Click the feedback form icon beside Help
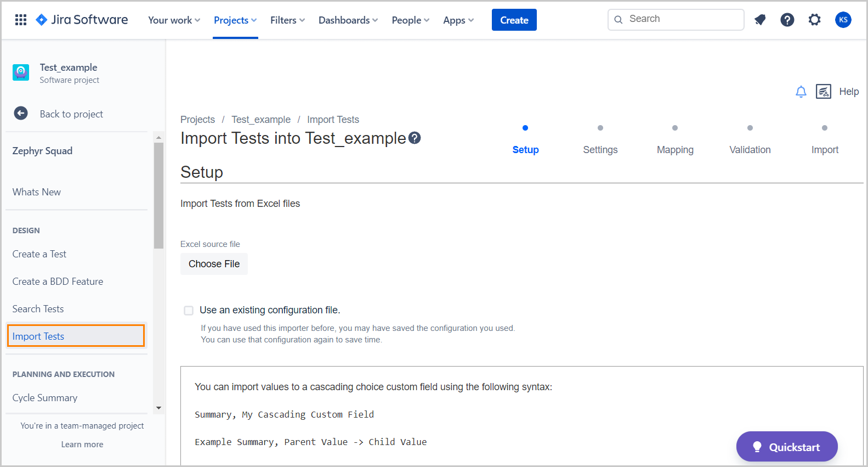This screenshot has width=868, height=467. tap(824, 92)
